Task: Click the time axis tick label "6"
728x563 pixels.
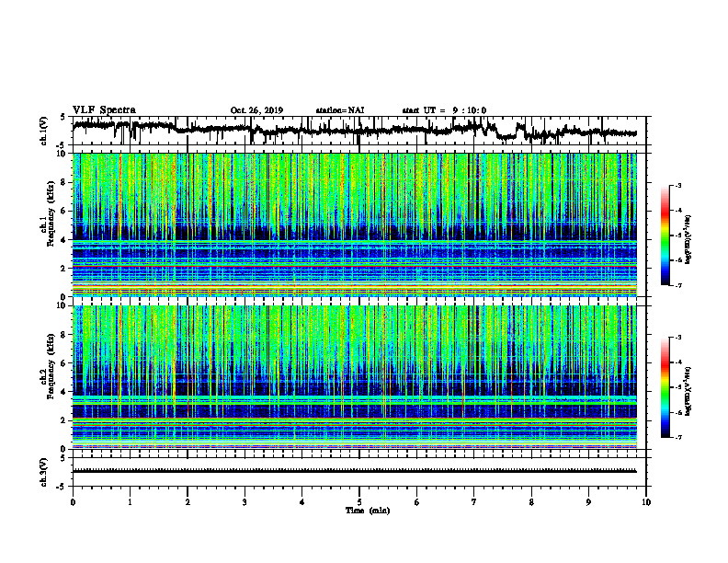Action: coord(416,502)
